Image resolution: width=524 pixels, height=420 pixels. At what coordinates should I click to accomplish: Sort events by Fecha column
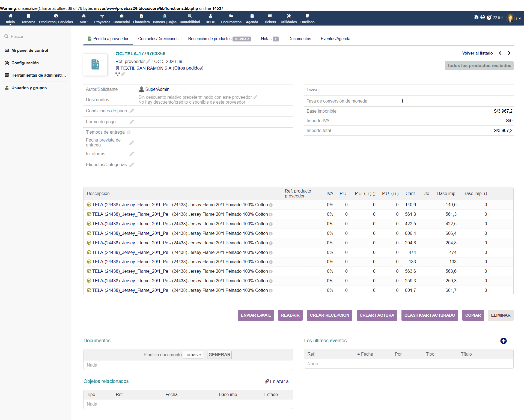click(365, 354)
